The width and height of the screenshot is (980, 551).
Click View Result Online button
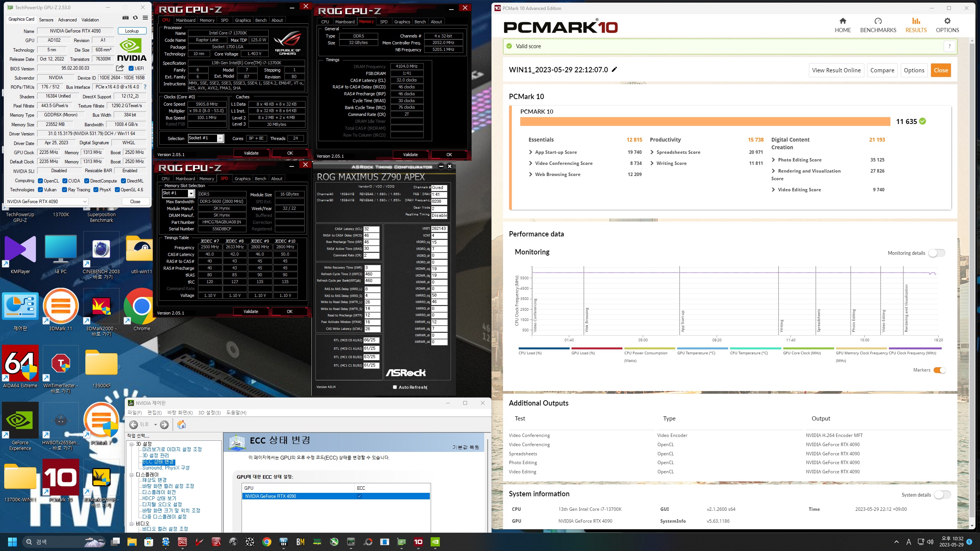point(836,70)
